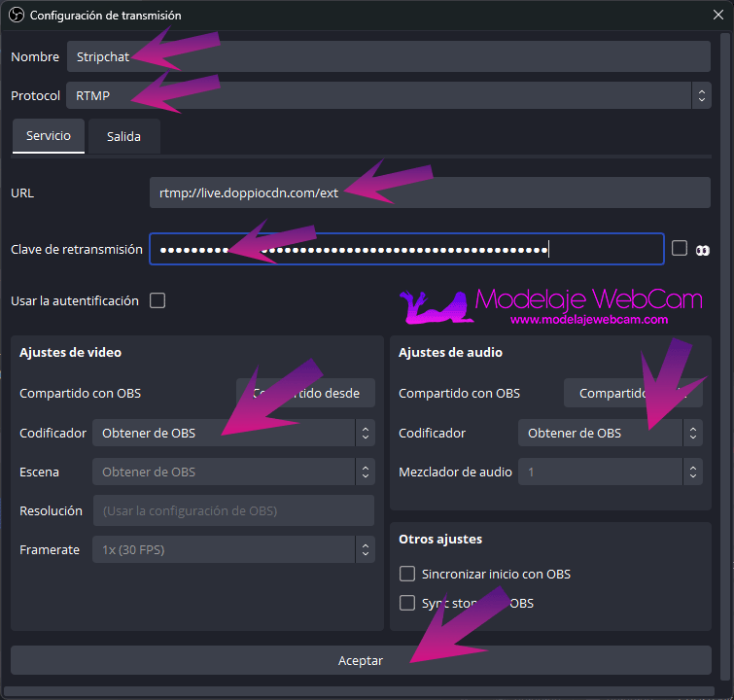Open the Mezclador de audio dropdown
Viewport: 734px width, 700px height.
pyautogui.click(x=610, y=472)
